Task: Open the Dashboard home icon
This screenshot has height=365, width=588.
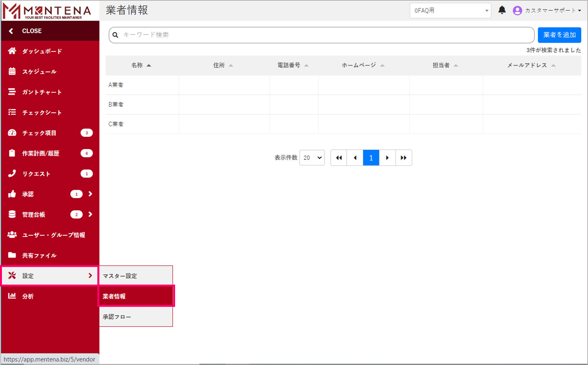Action: click(x=12, y=51)
